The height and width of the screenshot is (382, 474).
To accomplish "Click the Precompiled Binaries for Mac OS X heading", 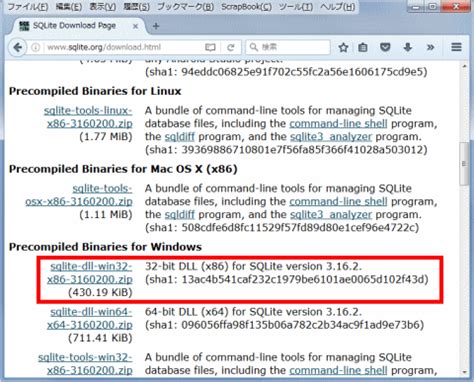I will click(x=123, y=169).
